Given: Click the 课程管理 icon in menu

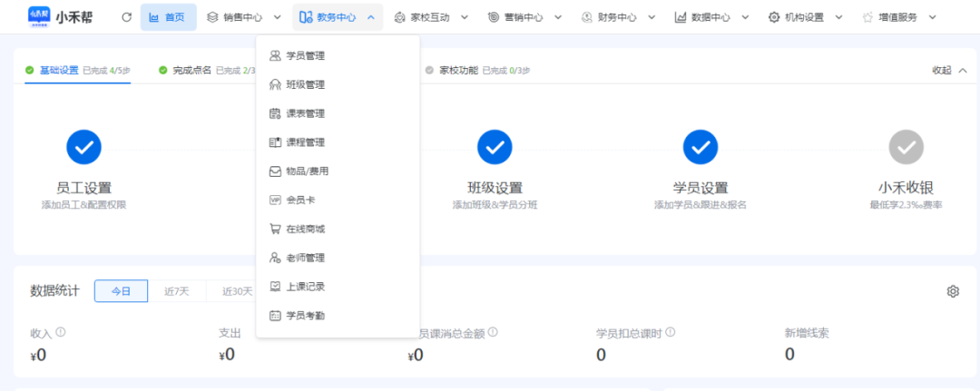Looking at the screenshot, I should tap(276, 142).
